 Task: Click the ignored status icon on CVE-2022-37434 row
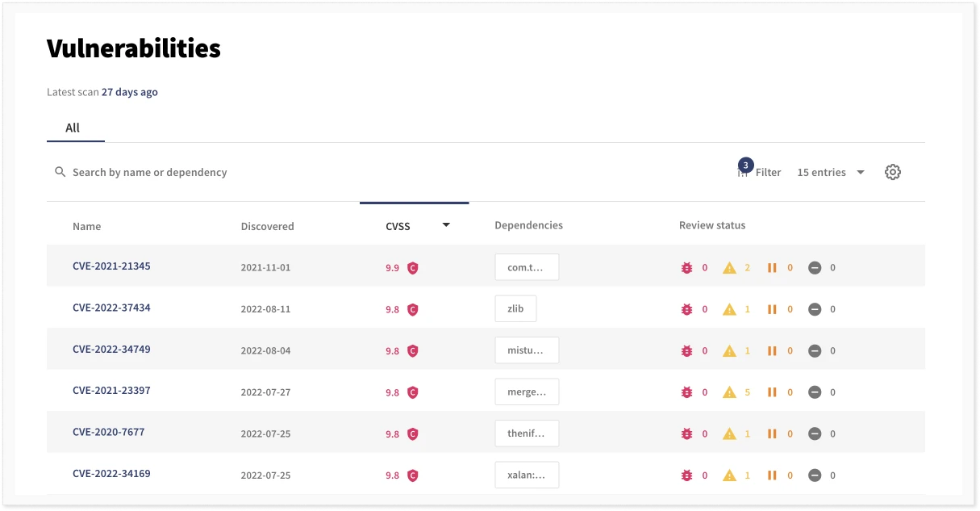(815, 309)
